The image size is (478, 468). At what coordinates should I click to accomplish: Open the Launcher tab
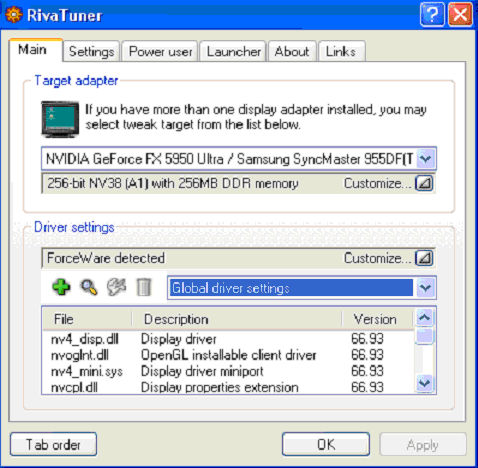coord(233,51)
